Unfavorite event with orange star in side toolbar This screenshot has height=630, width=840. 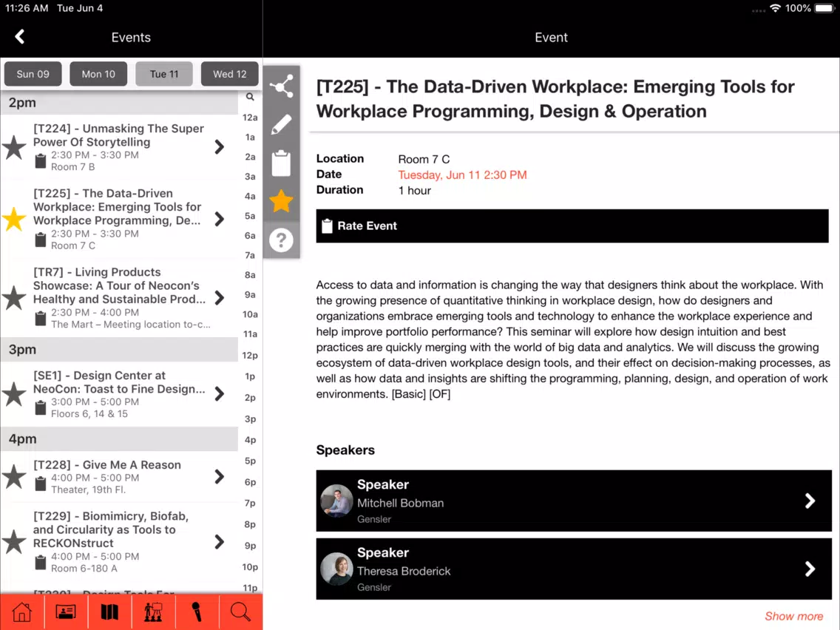(281, 201)
